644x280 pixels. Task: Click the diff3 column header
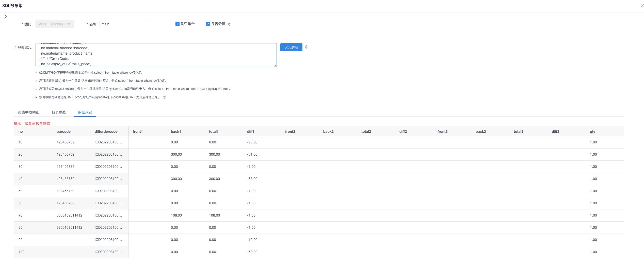[x=555, y=131]
